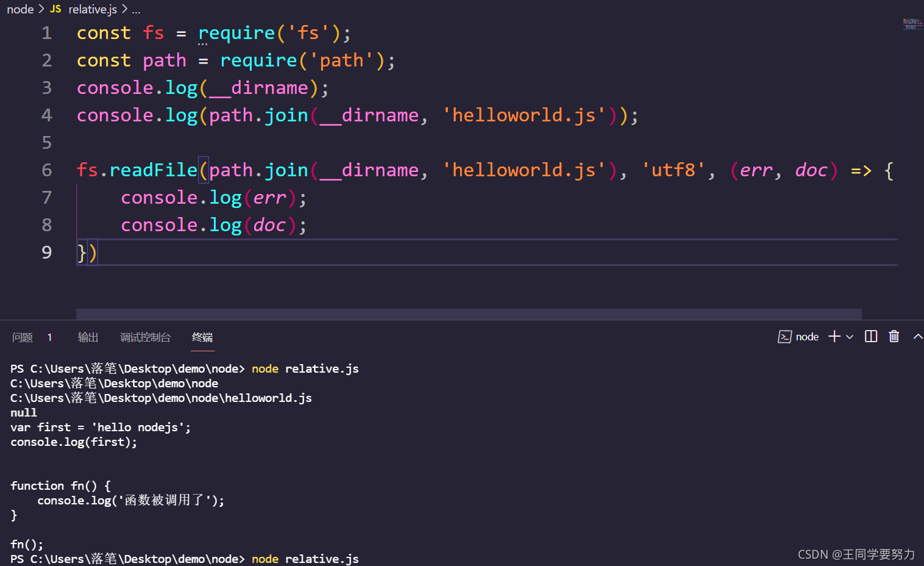Create a new terminal with plus icon
The height and width of the screenshot is (566, 924).
click(834, 337)
